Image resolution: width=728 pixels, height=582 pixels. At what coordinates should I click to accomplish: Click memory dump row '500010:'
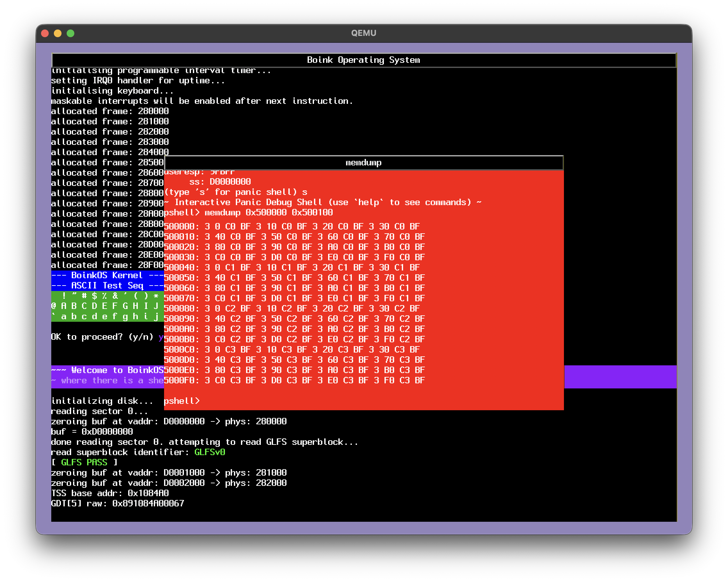point(294,237)
